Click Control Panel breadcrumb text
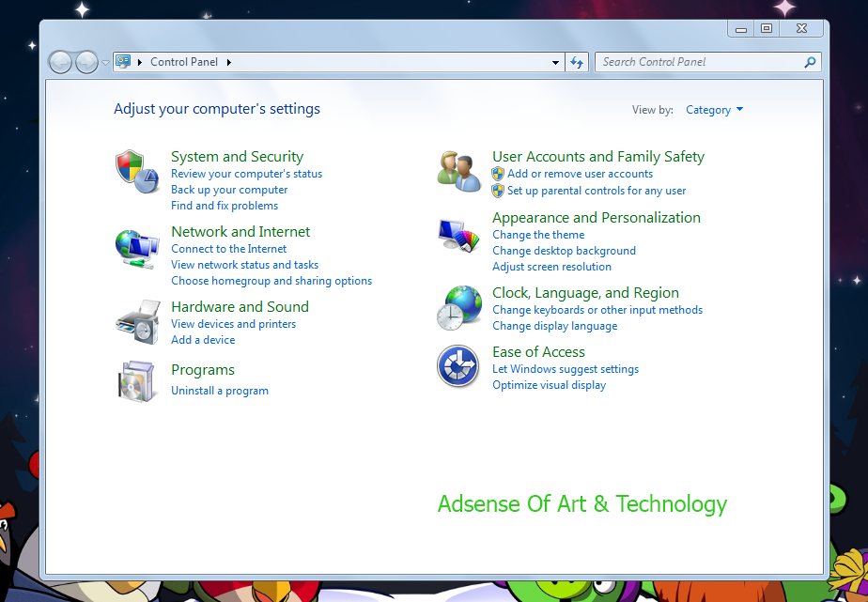This screenshot has width=868, height=602. 184,62
